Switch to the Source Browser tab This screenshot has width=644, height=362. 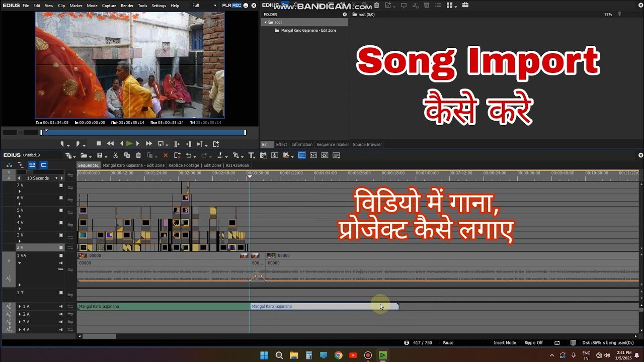tap(367, 144)
